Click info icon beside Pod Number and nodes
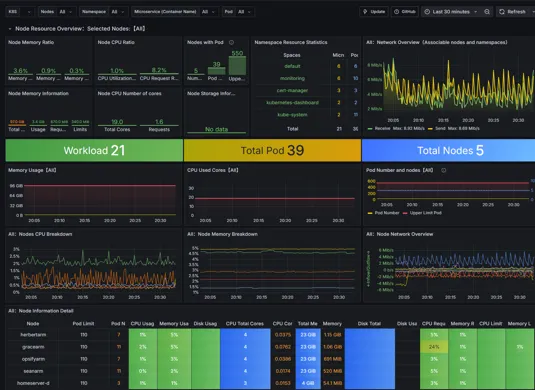 [x=444, y=170]
